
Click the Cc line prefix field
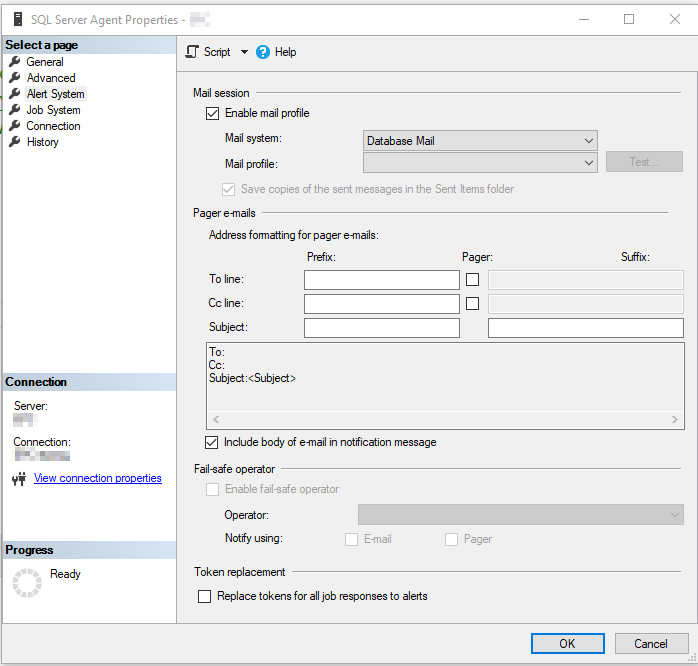click(382, 304)
